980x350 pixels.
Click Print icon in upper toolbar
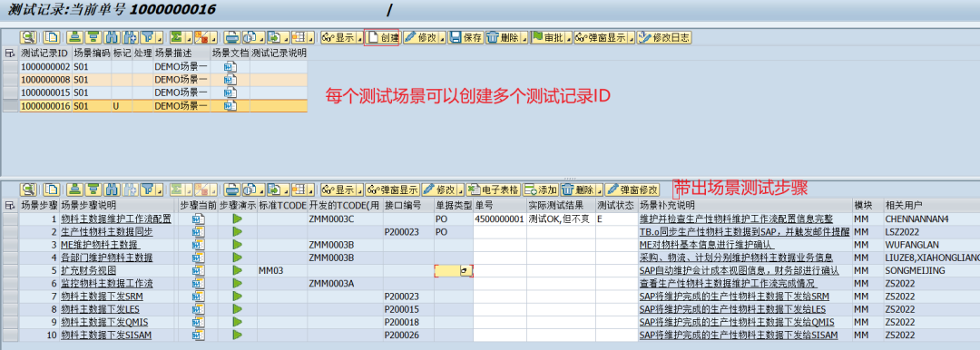pos(232,37)
